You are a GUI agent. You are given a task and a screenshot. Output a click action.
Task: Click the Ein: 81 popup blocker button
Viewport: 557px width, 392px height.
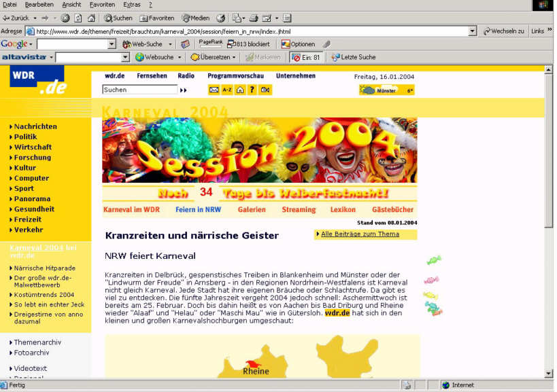(306, 57)
